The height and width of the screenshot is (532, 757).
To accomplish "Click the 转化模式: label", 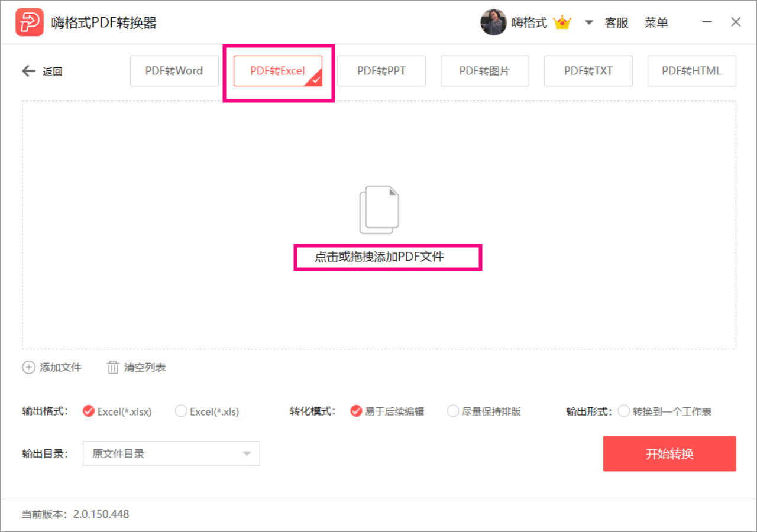I will pyautogui.click(x=313, y=411).
